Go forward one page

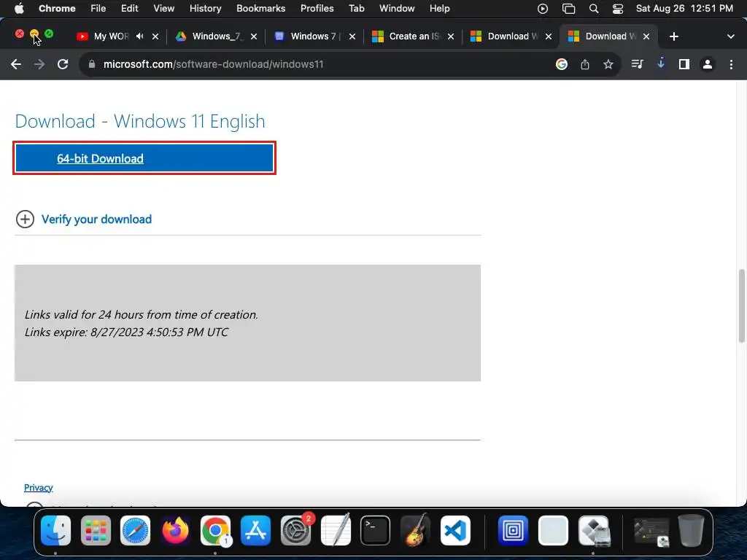point(39,64)
